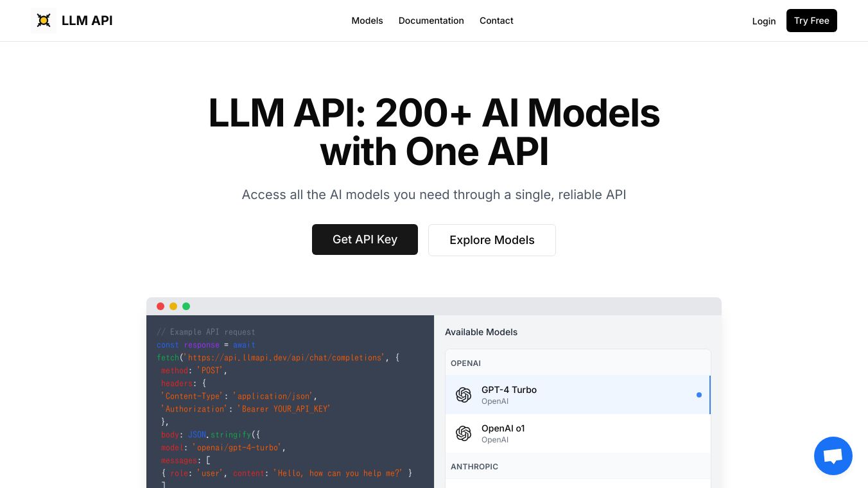
Task: Click the OpenAI logo beside GPT-4 Turbo
Action: (464, 395)
